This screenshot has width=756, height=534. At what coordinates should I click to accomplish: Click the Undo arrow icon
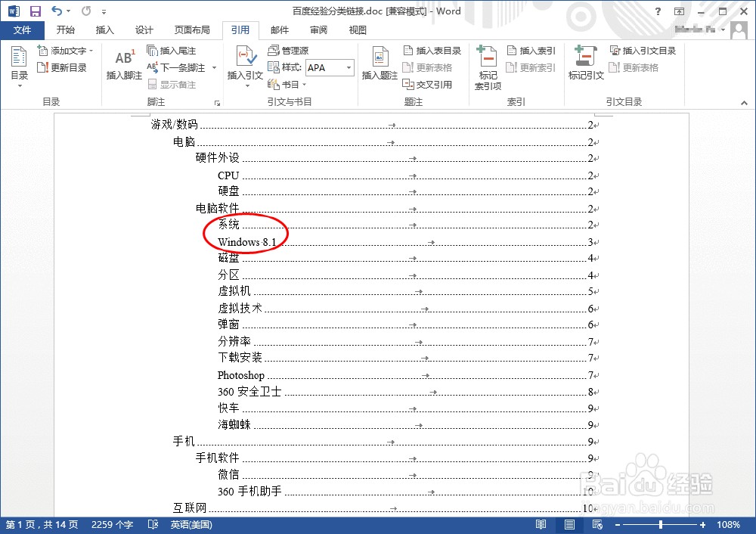(x=57, y=11)
